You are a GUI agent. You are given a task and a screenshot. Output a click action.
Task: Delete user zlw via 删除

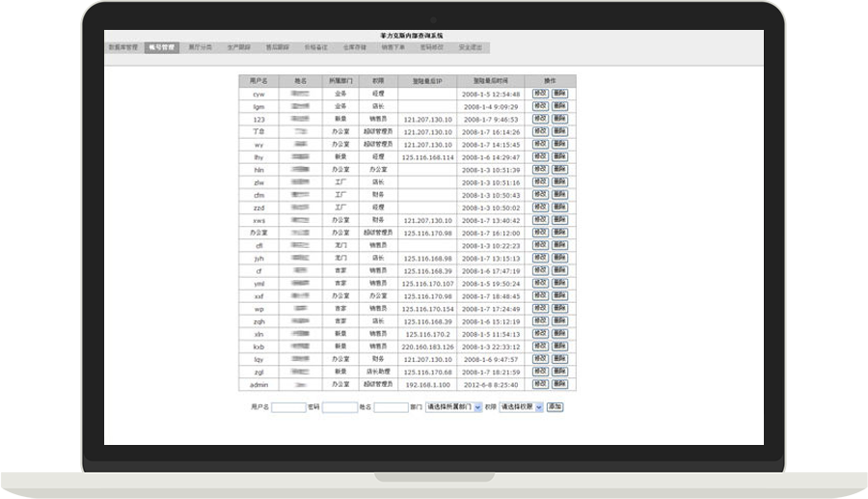point(559,181)
